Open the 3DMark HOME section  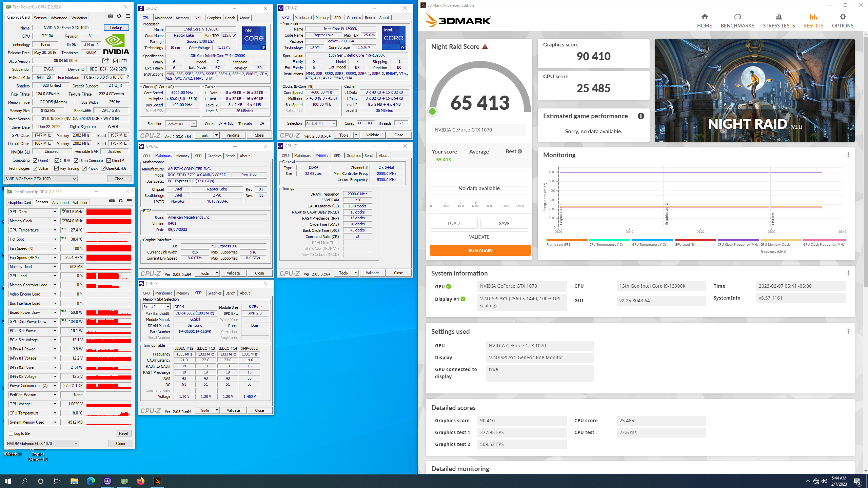coord(704,21)
